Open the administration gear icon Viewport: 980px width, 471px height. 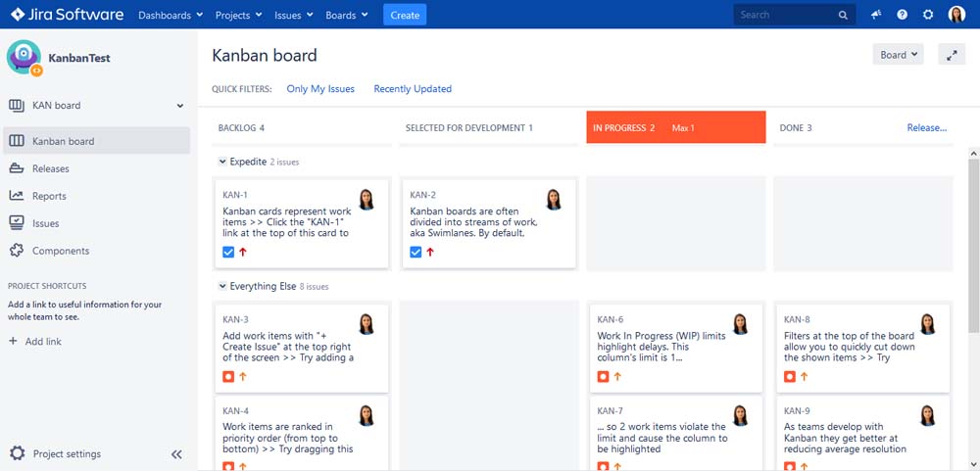tap(928, 15)
